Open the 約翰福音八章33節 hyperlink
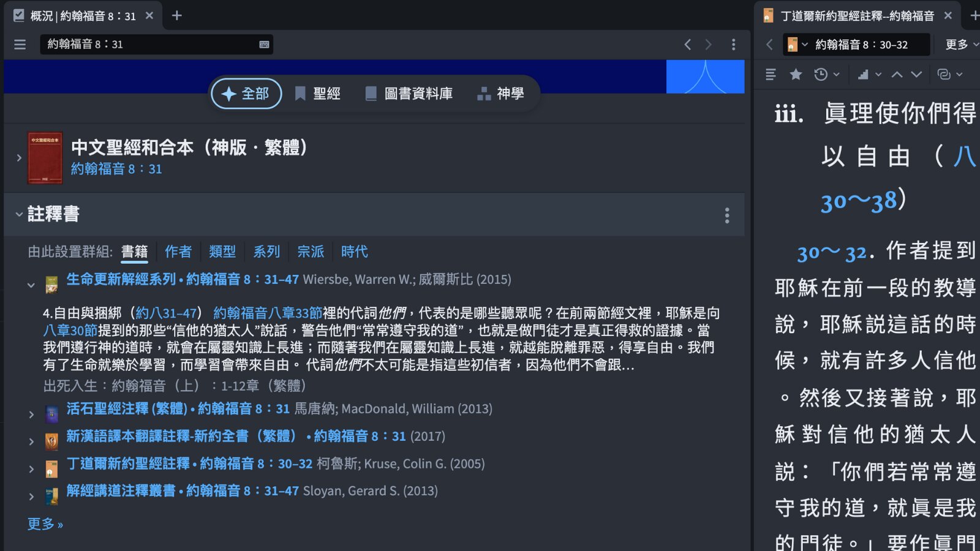 pos(268,313)
